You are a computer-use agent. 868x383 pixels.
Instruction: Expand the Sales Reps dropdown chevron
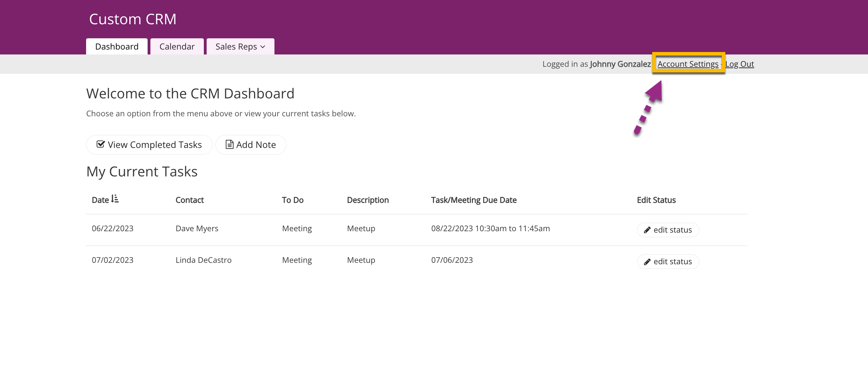click(x=263, y=47)
